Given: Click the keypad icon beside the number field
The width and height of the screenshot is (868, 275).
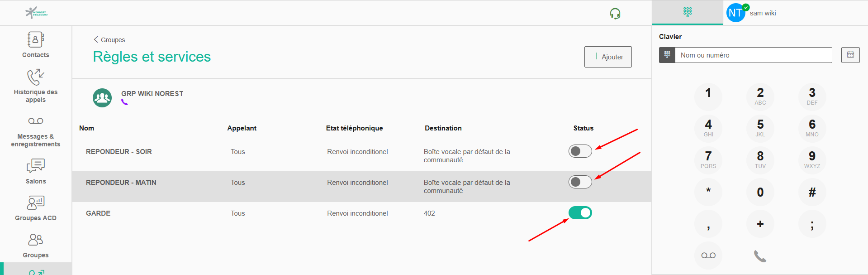Looking at the screenshot, I should (667, 55).
